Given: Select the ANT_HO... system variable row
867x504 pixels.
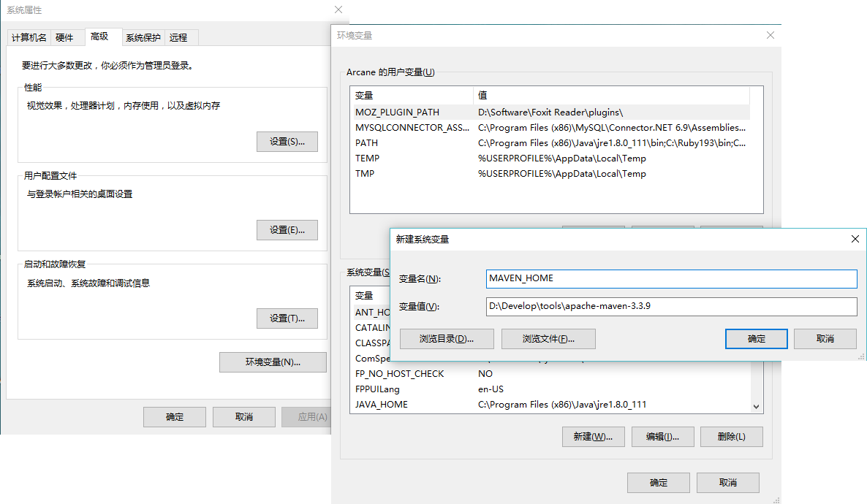Looking at the screenshot, I should [x=372, y=312].
